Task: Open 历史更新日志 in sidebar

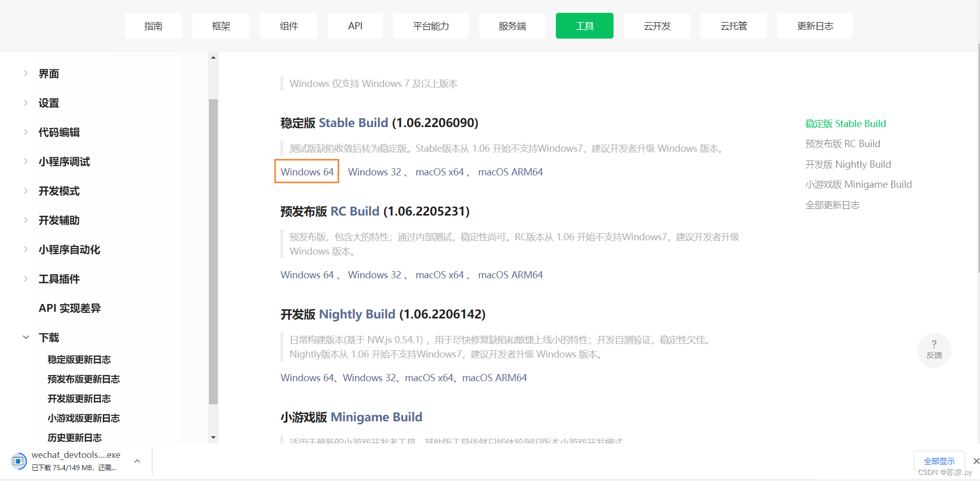Action: tap(75, 438)
